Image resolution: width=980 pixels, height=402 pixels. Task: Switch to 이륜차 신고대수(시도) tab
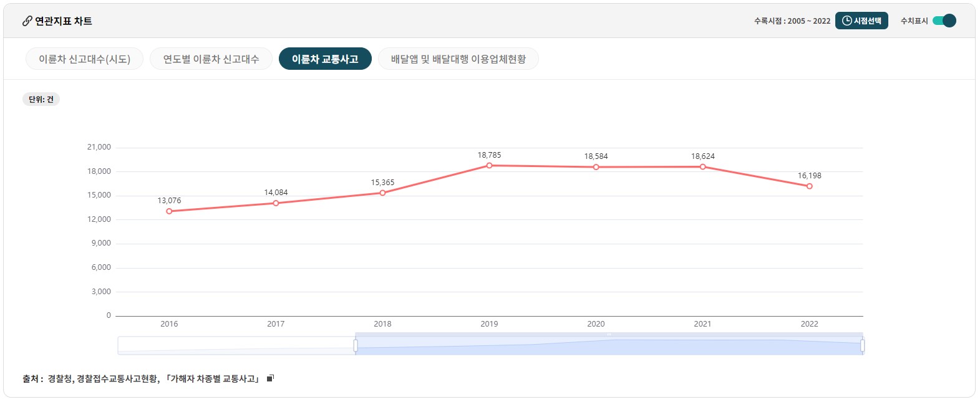point(84,59)
